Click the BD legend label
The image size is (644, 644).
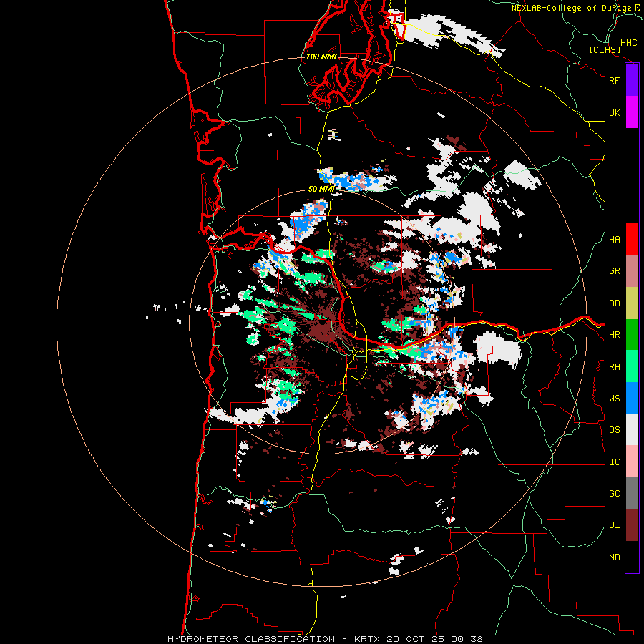coord(614,303)
